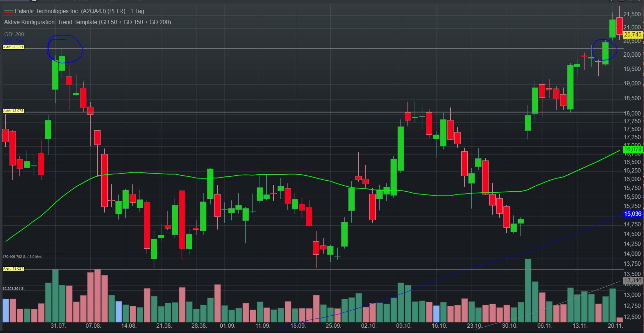Click the 31.07. date axis label
This screenshot has width=644, height=333.
pos(58,326)
